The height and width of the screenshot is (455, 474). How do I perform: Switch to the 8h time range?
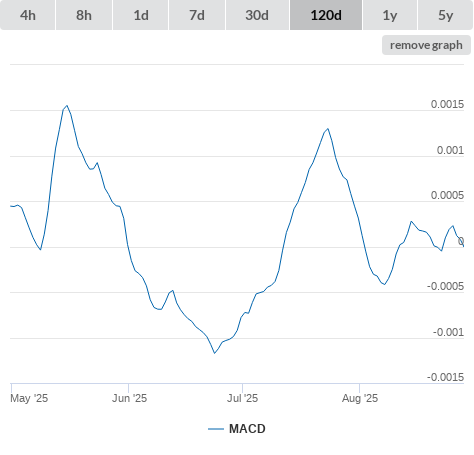coord(84,15)
